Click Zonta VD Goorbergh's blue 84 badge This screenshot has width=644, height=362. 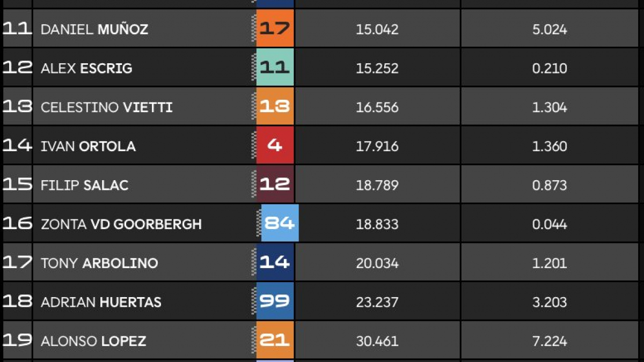(280, 223)
